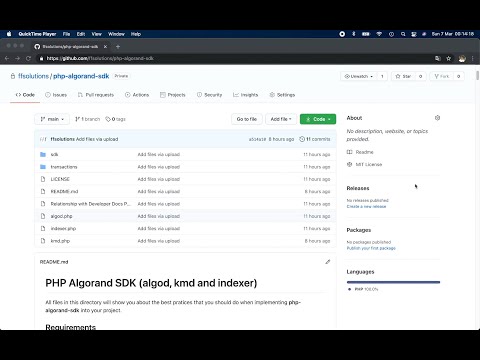Image resolution: width=480 pixels, height=360 pixels.
Task: Switch to the Pull requests tab
Action: [96, 95]
